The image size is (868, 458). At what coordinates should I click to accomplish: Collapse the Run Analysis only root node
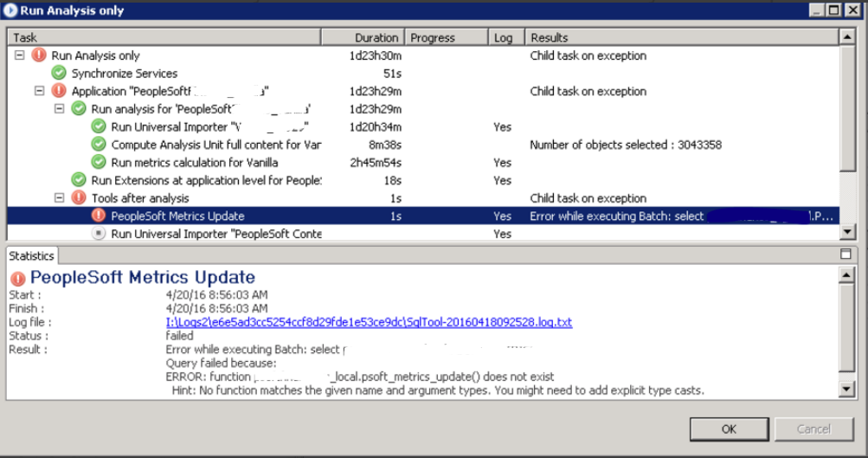click(x=19, y=55)
